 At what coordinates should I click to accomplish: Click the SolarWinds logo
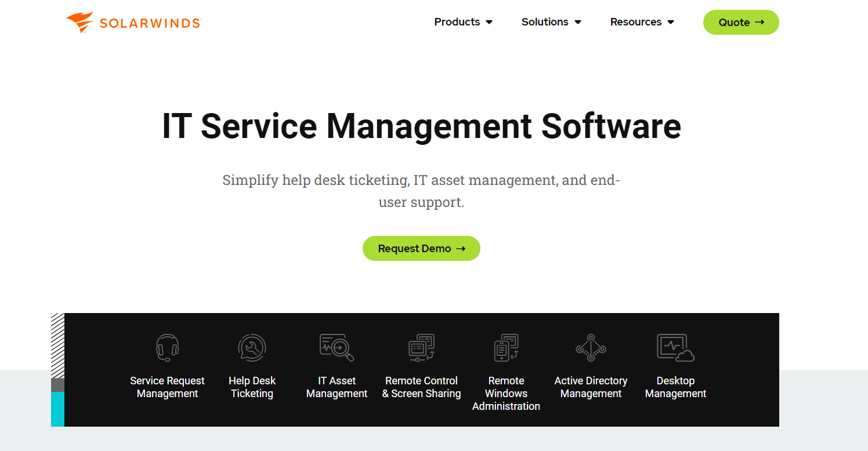(132, 22)
